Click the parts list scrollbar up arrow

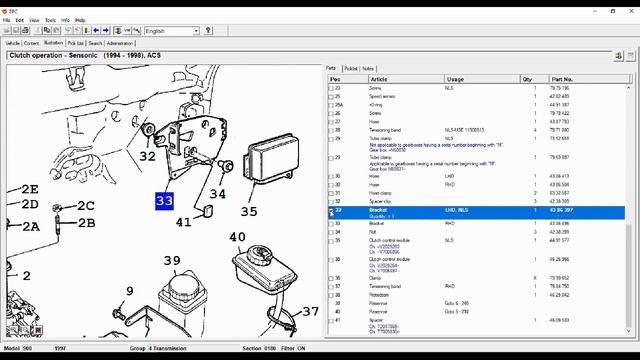pyautogui.click(x=629, y=88)
